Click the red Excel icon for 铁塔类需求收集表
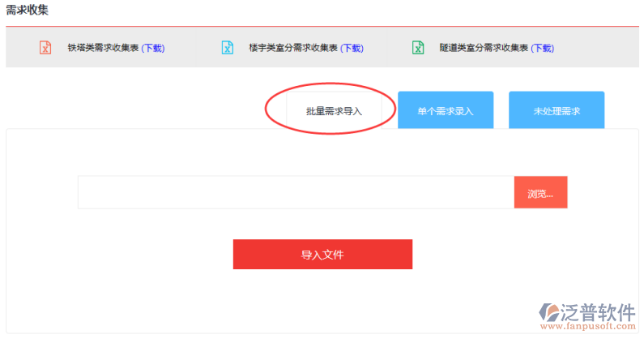Screen dimensions: 644x339 [x=45, y=48]
